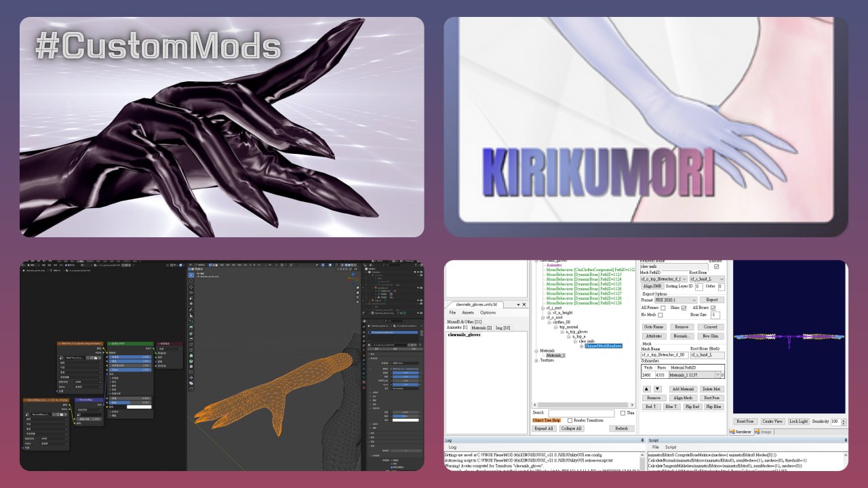
Task: Open the dropdown arrow beside clawnails_gloves.unity3d tab
Action: tap(519, 304)
